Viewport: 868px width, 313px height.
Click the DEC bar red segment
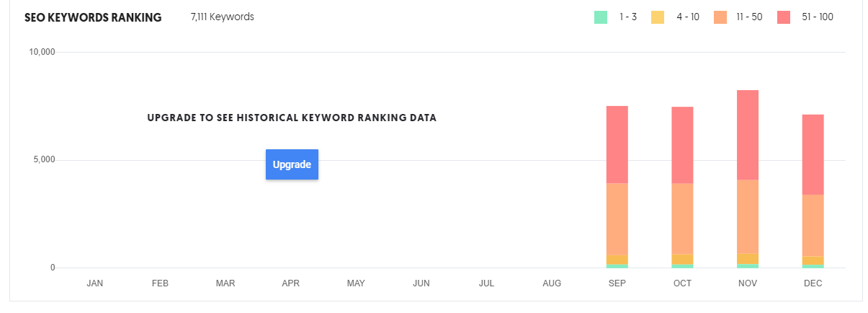click(x=813, y=154)
